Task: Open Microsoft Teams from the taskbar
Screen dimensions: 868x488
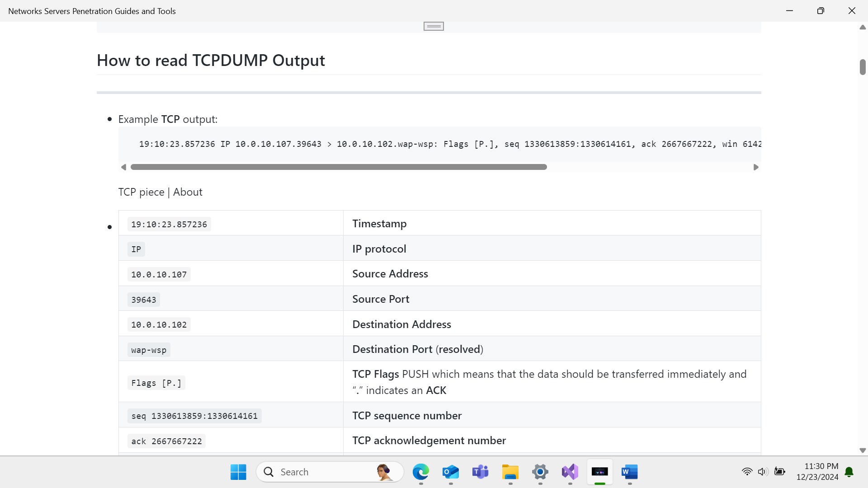Action: [x=480, y=472]
